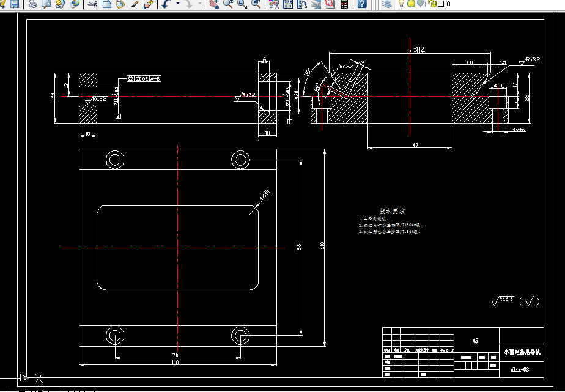This screenshot has width=565, height=392.
Task: Click the Undo arrow
Action: click(166, 4)
